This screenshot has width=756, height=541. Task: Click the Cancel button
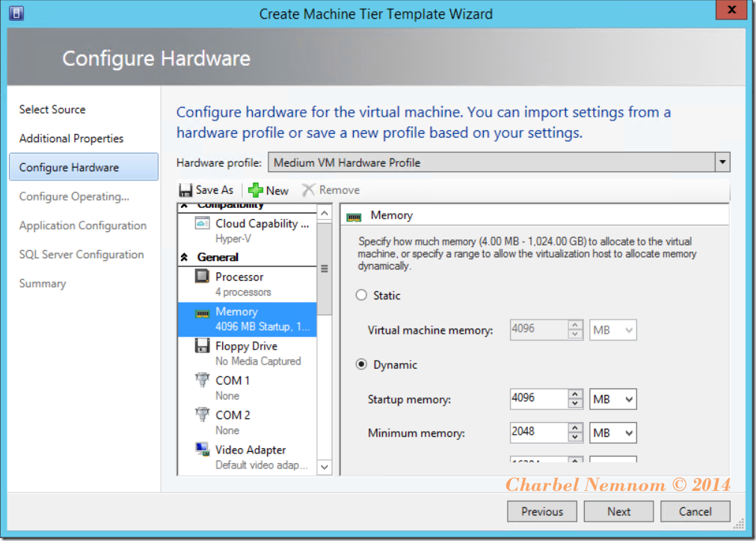(695, 512)
